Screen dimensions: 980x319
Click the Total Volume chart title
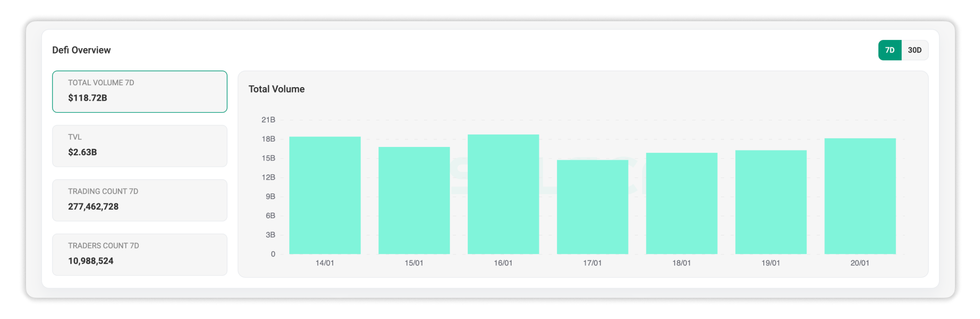(276, 89)
